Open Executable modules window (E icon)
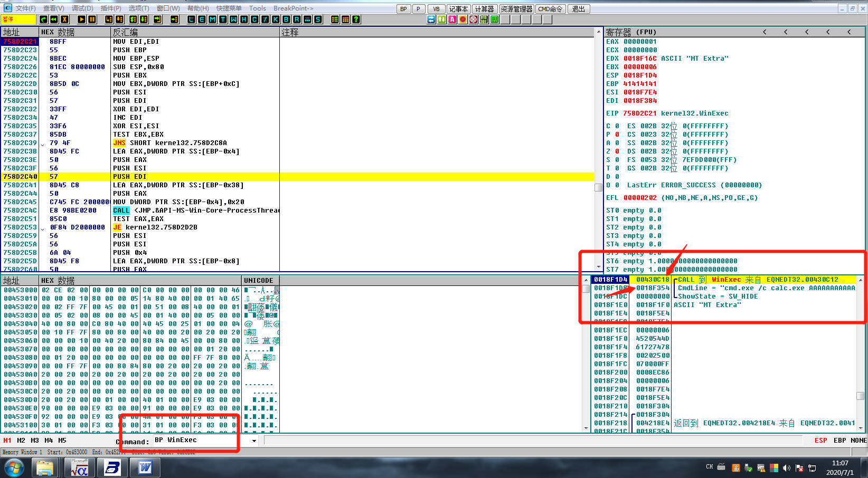The width and height of the screenshot is (868, 478). coord(202,19)
